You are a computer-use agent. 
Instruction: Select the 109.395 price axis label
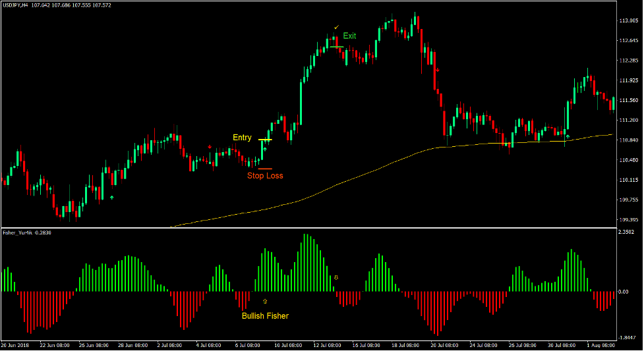click(x=628, y=220)
